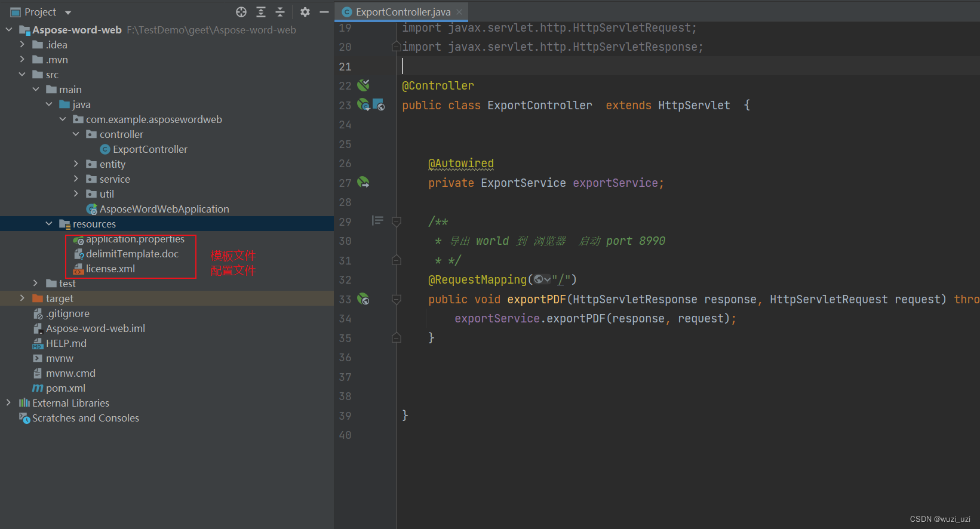The image size is (980, 529).
Task: Click the target folder icon
Action: 38,298
